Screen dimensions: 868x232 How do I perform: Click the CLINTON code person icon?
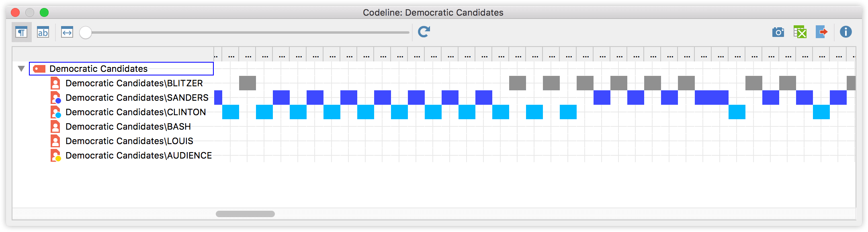tap(55, 112)
